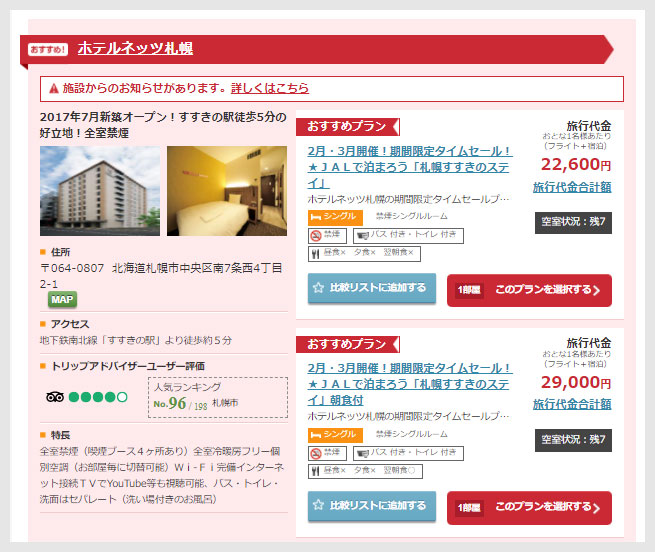
Task: Click the TripAdvisor owl logo icon
Action: point(55,397)
